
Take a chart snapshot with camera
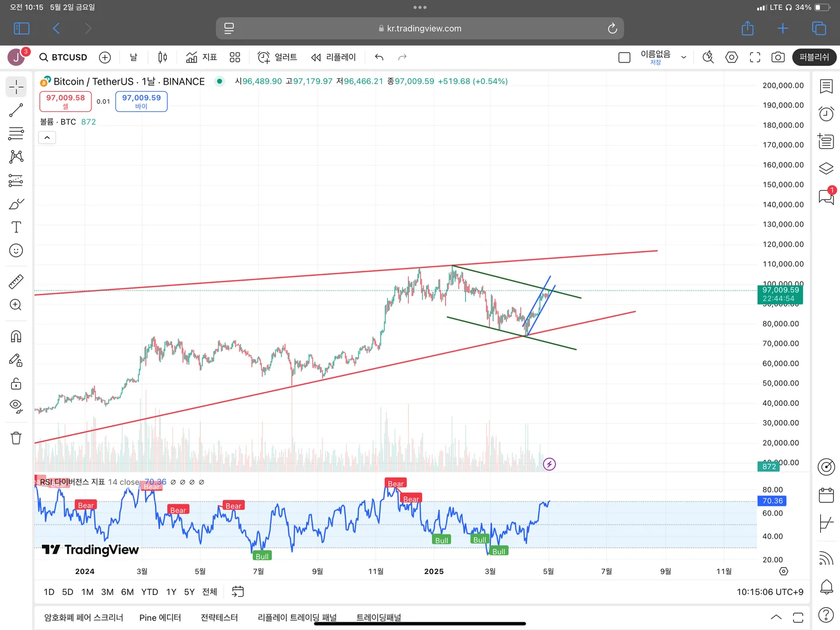778,57
